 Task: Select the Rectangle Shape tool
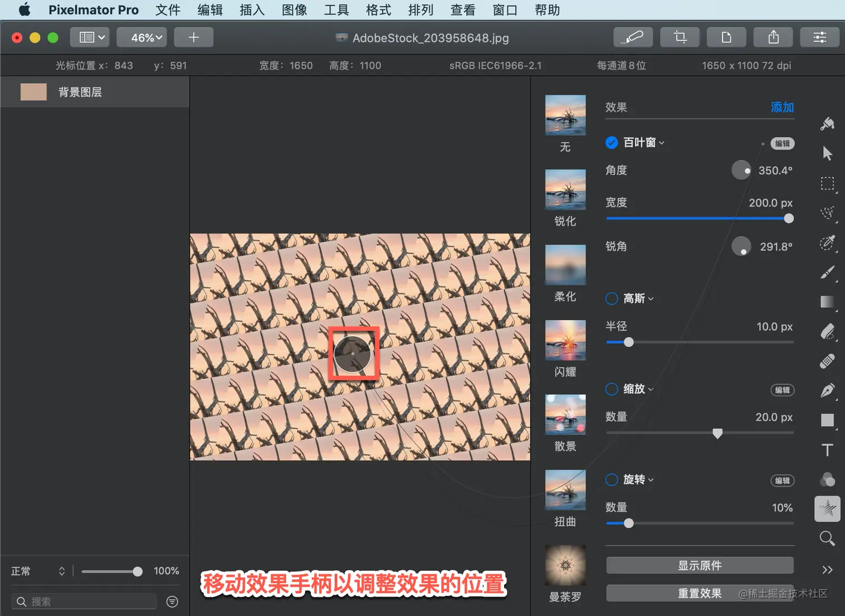827,420
